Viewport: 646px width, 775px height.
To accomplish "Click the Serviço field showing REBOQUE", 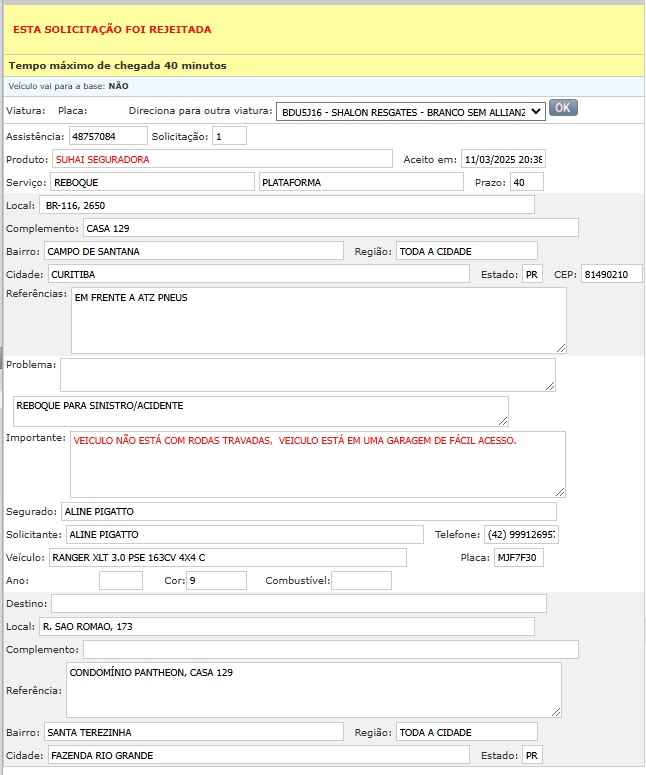I will 152,182.
